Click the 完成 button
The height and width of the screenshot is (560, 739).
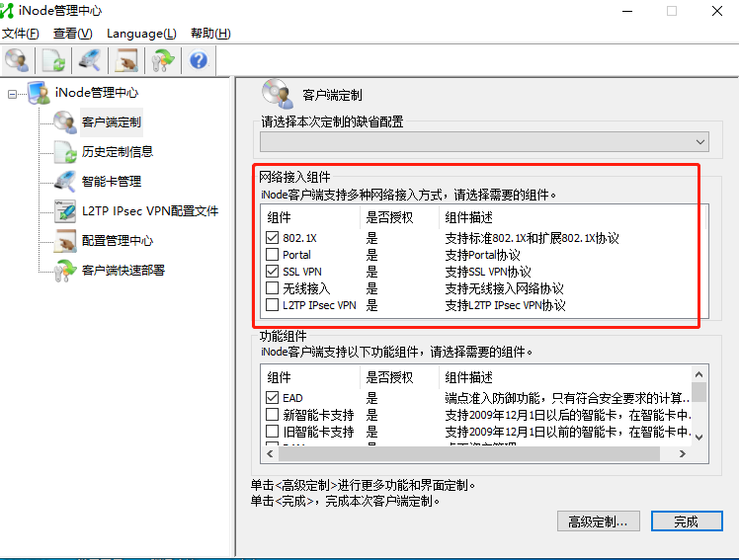pyautogui.click(x=687, y=521)
